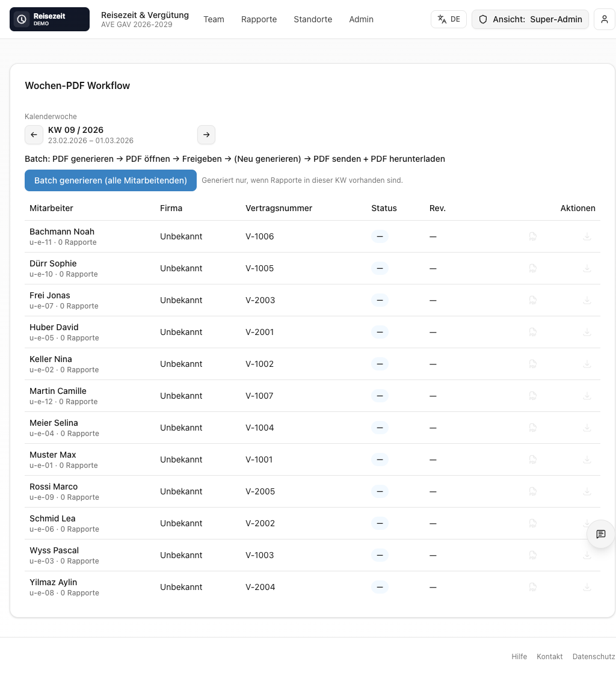Click the download icon for Wyss Pascal
616x676 pixels.
click(x=587, y=555)
